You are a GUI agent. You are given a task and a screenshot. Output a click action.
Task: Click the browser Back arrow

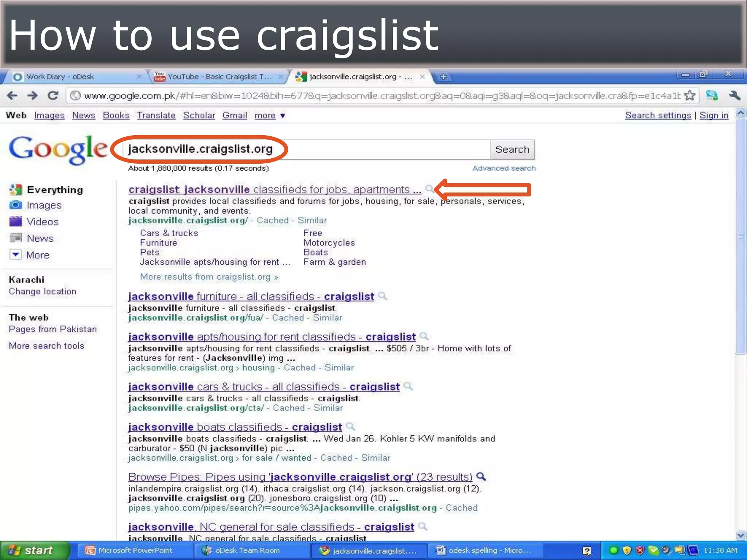12,96
